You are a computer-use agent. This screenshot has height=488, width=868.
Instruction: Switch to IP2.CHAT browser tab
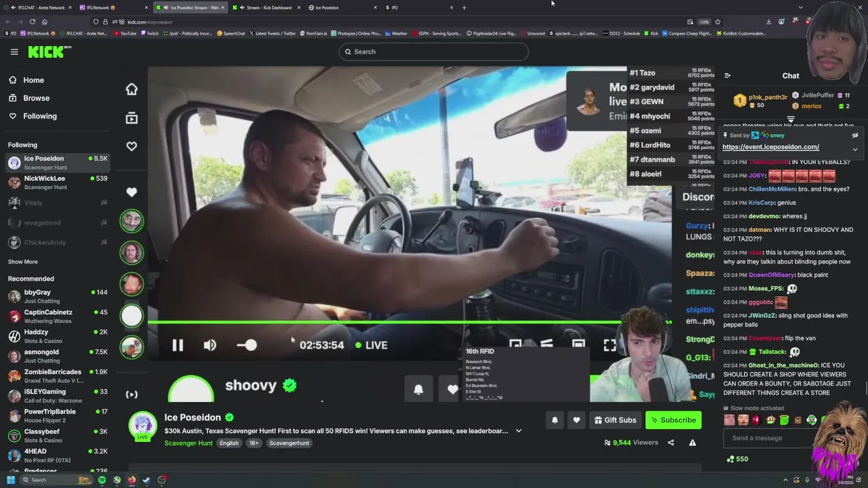point(37,7)
